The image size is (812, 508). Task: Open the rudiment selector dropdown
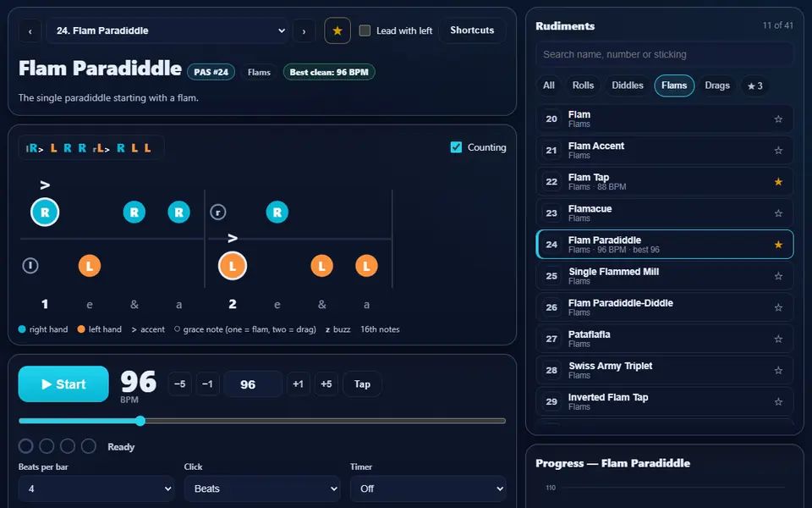coord(168,31)
